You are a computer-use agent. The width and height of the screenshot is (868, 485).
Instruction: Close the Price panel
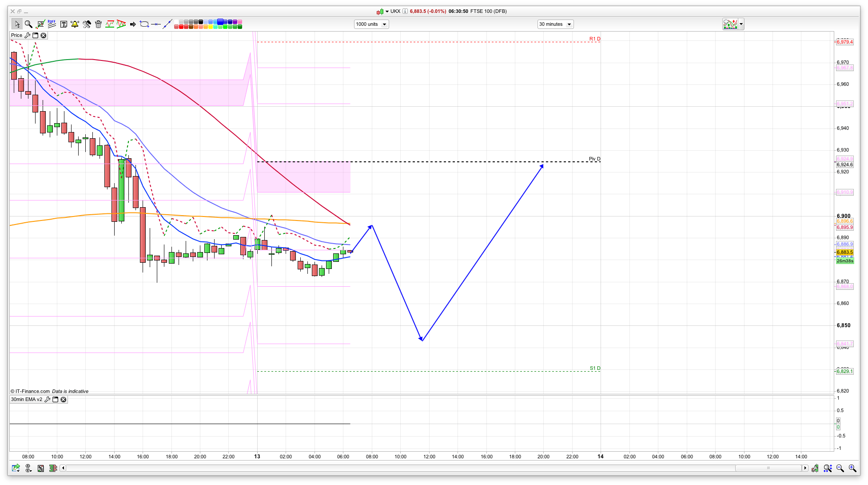(x=44, y=36)
